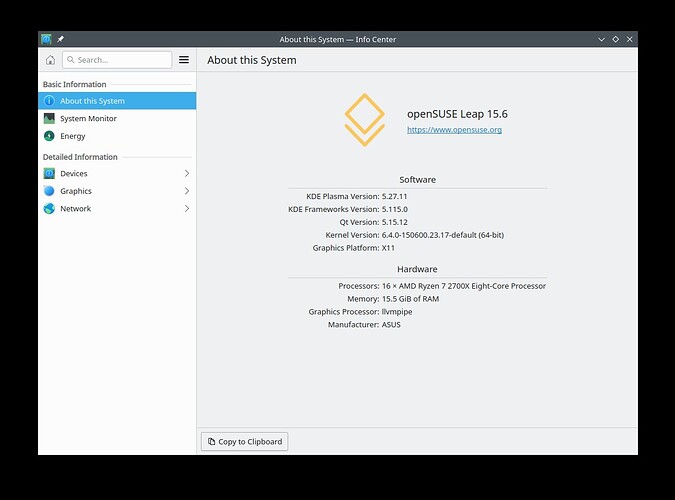Viewport: 675px width, 500px height.
Task: Click the Qt Version value 5.15.12
Action: click(395, 222)
